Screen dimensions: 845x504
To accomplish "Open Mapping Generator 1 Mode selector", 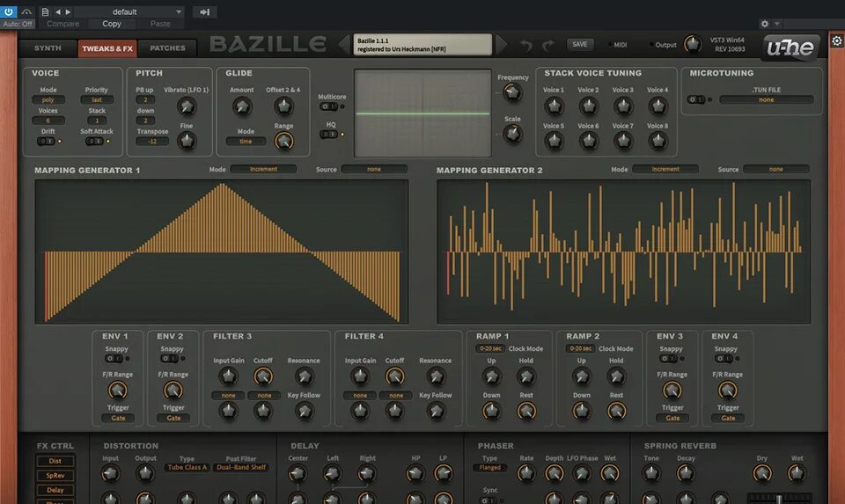I will 263,169.
